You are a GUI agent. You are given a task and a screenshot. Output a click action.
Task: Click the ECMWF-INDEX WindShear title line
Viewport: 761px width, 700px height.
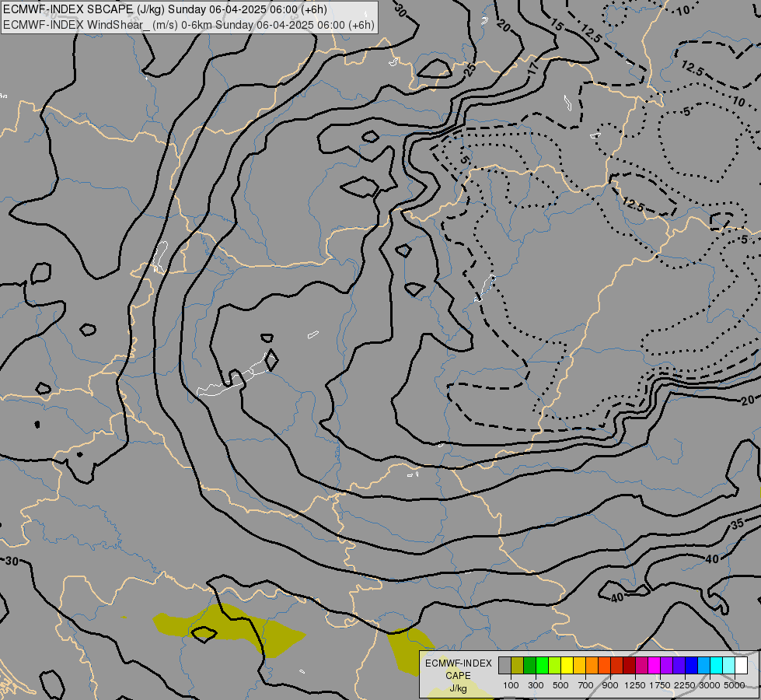click(189, 25)
